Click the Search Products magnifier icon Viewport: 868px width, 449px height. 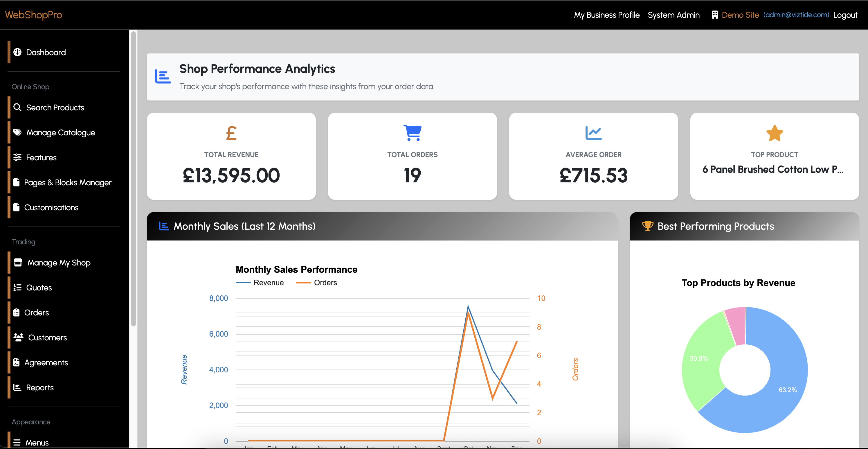click(x=17, y=107)
